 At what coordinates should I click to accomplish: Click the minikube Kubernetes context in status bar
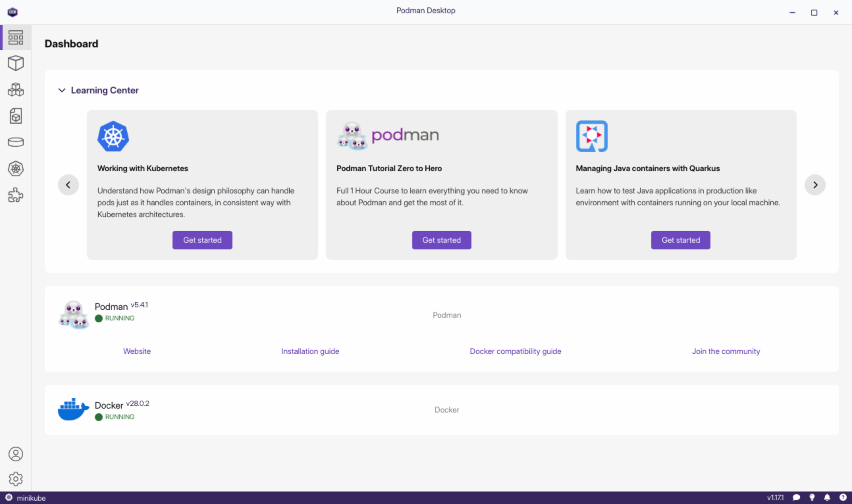coord(25,498)
